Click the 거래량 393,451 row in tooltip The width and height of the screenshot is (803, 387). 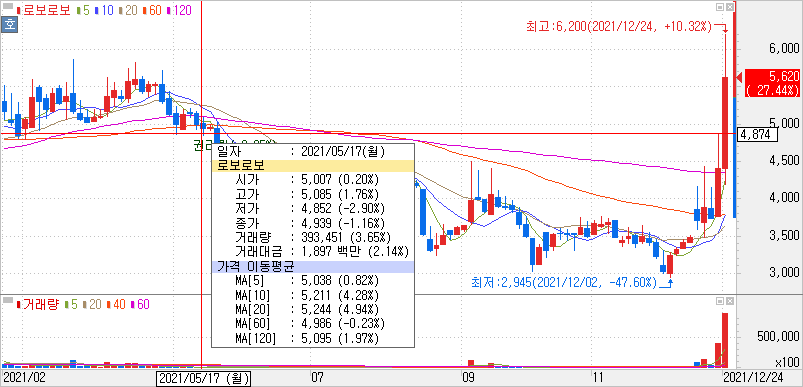[x=312, y=238]
